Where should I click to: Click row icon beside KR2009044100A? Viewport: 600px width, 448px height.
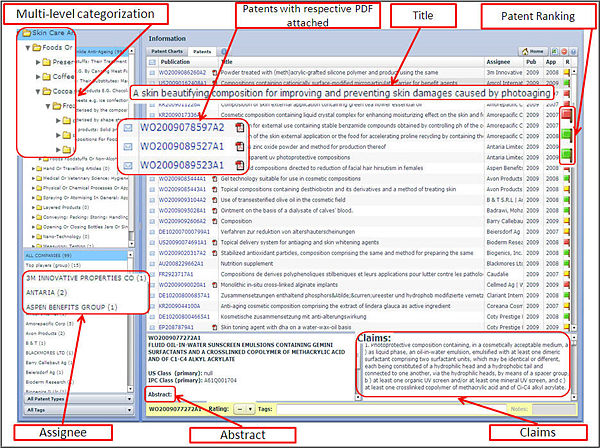click(x=152, y=306)
